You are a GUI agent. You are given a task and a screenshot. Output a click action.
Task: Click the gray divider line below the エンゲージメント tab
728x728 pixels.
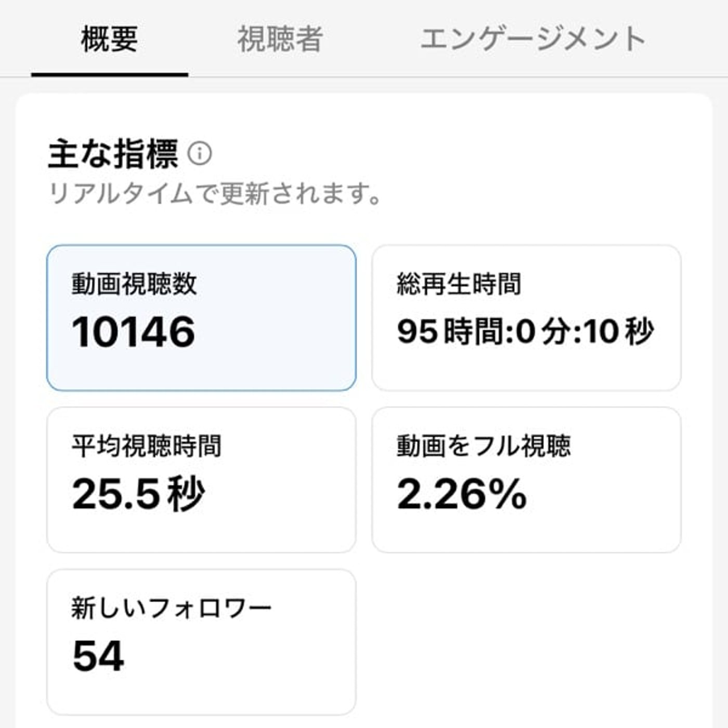(532, 77)
